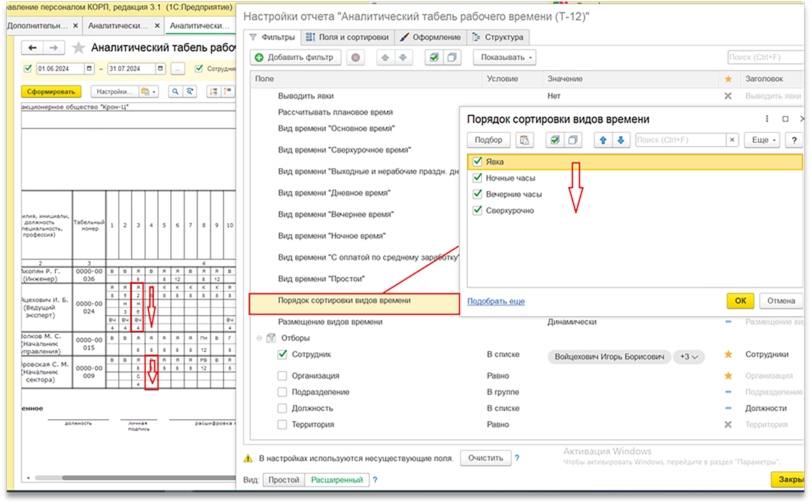The height and width of the screenshot is (504, 812).
Task: Open the Структура tab
Action: coord(498,37)
